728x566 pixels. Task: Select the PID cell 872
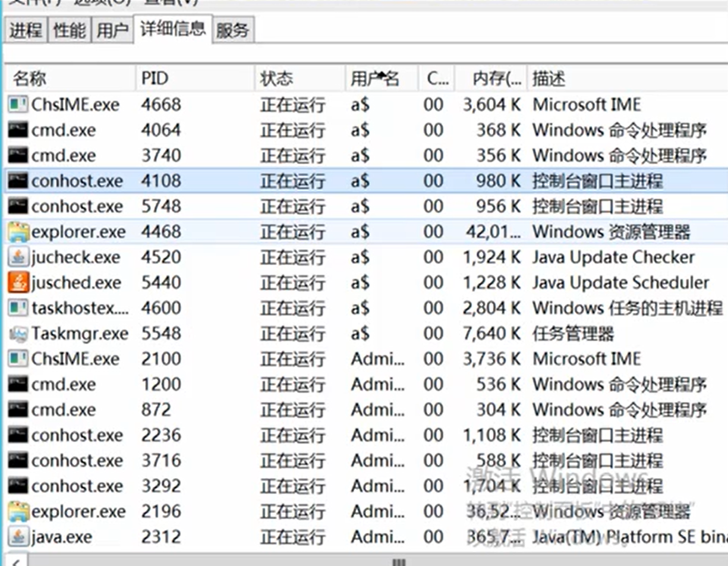coord(156,410)
